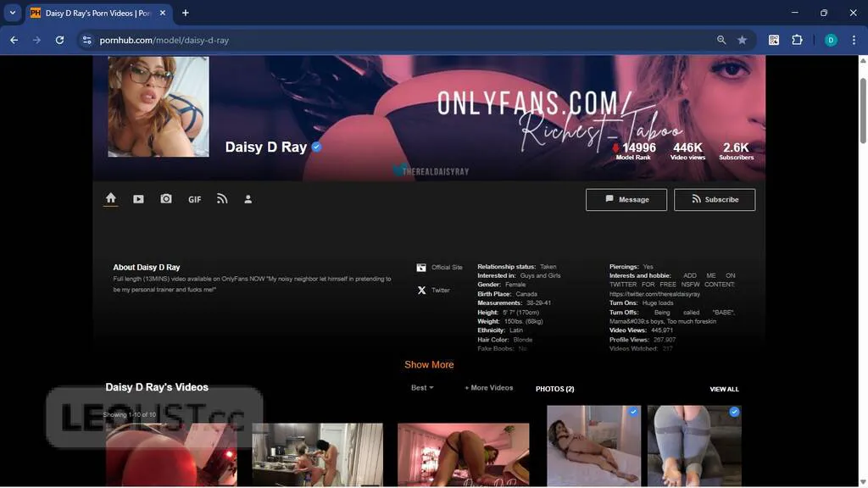Viewport: 868px width, 488px height.
Task: Click the Official Site icon
Action: pos(421,267)
